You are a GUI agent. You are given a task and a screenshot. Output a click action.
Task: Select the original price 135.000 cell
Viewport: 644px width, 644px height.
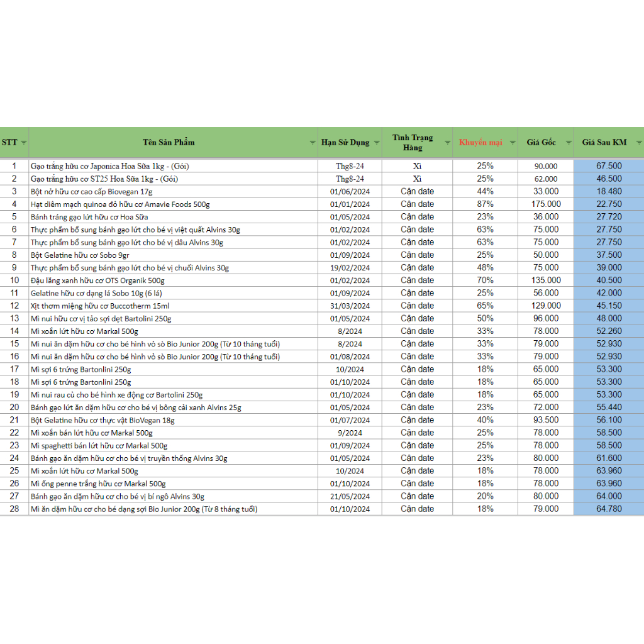pos(546,280)
